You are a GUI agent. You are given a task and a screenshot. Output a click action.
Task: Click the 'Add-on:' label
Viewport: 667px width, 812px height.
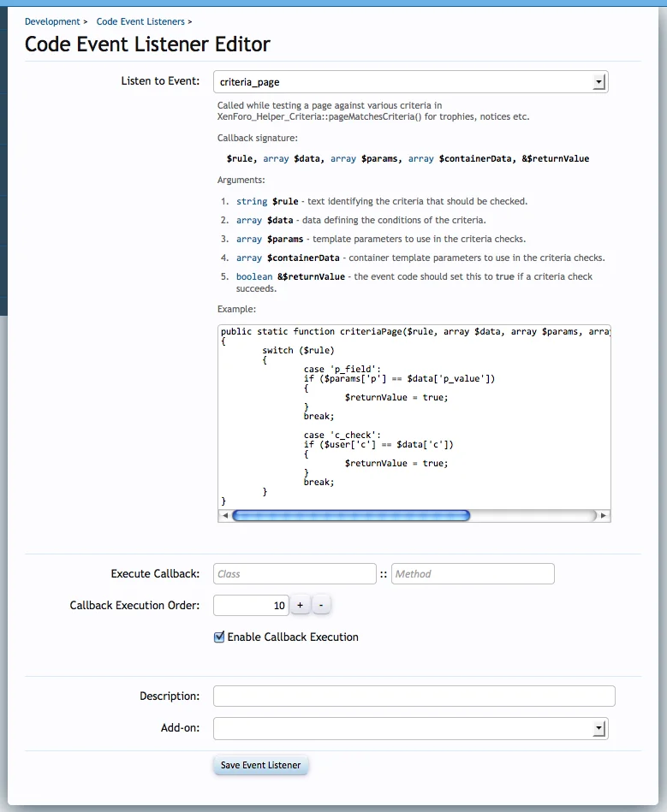click(x=180, y=727)
